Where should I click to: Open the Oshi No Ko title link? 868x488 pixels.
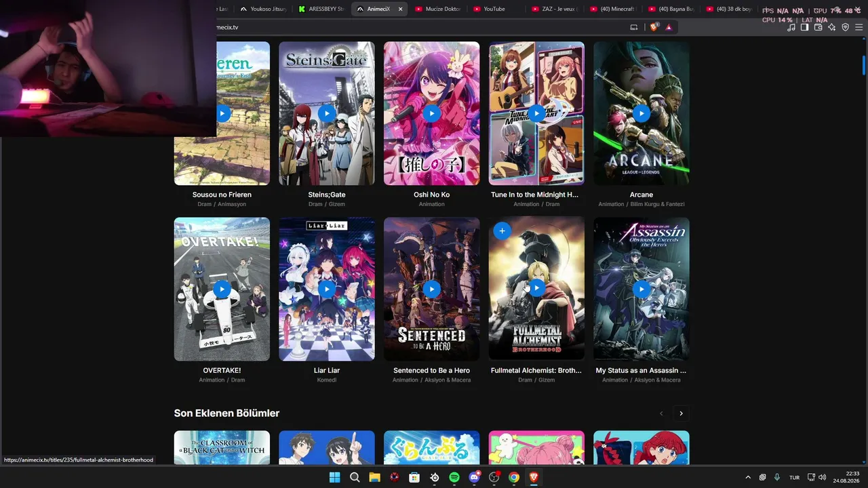coord(431,195)
